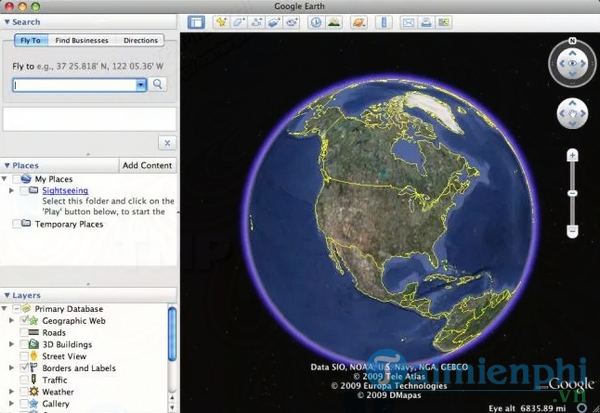Toggle the sunlight landscape icon
The width and height of the screenshot is (600, 413).
(334, 22)
